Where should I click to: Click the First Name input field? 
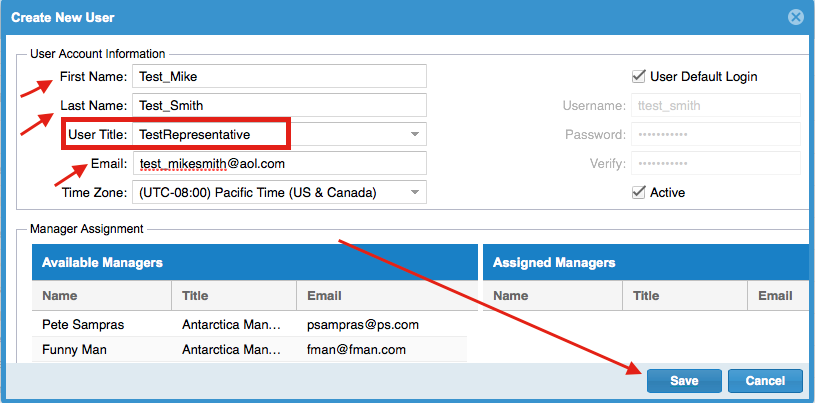pyautogui.click(x=280, y=76)
